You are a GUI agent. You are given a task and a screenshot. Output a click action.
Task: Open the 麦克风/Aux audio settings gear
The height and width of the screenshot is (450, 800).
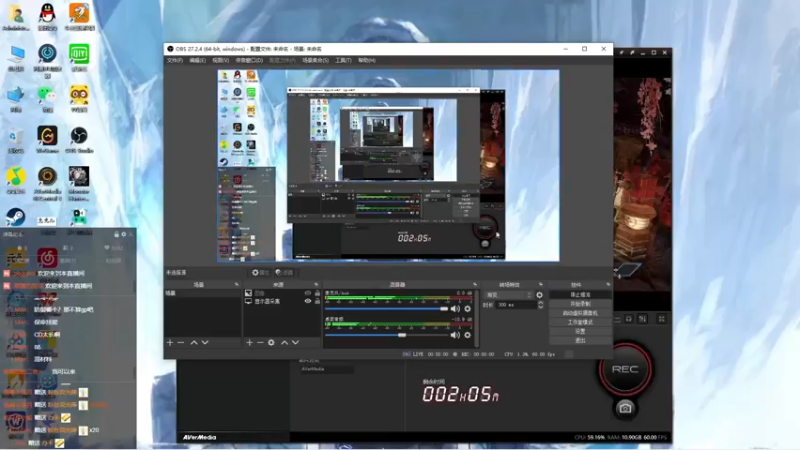(x=467, y=309)
